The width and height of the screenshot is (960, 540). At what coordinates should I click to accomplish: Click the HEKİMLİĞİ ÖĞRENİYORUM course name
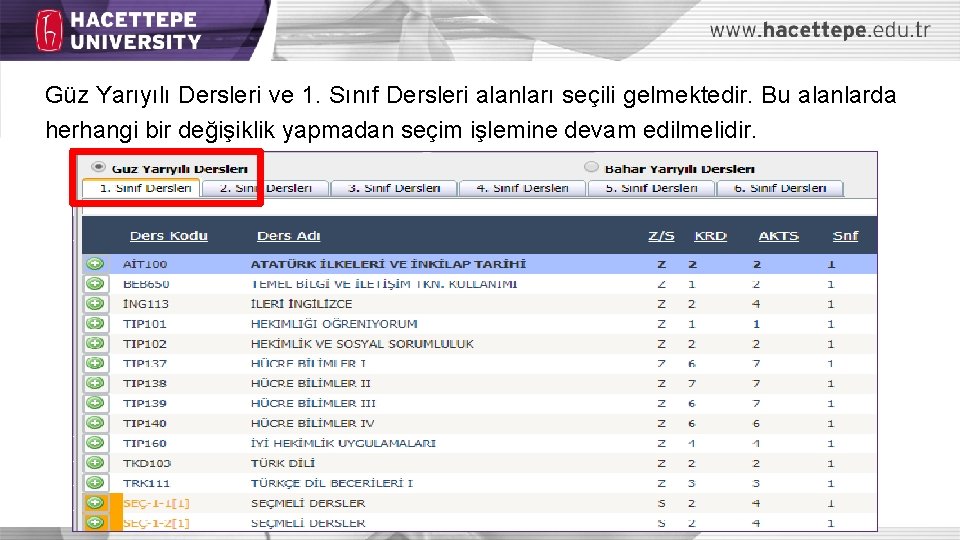tap(334, 324)
